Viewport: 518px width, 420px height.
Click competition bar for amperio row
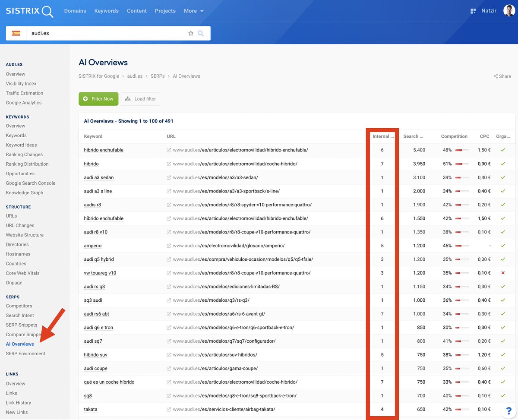462,246
